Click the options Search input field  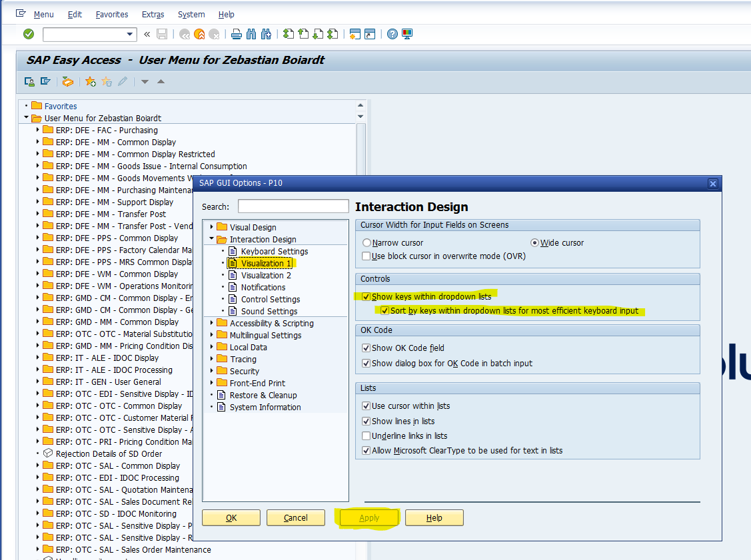point(293,206)
